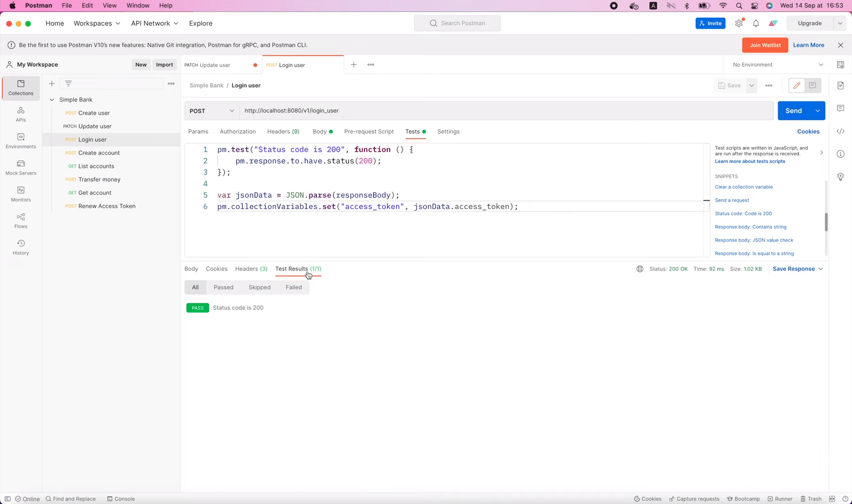Open request info icon
The image size is (852, 504).
[840, 154]
